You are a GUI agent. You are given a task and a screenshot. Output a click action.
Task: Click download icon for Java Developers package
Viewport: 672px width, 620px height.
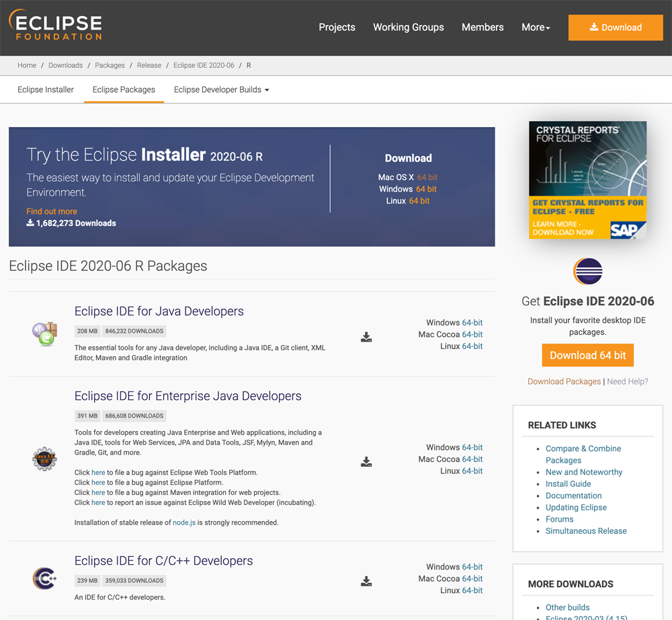pos(366,337)
